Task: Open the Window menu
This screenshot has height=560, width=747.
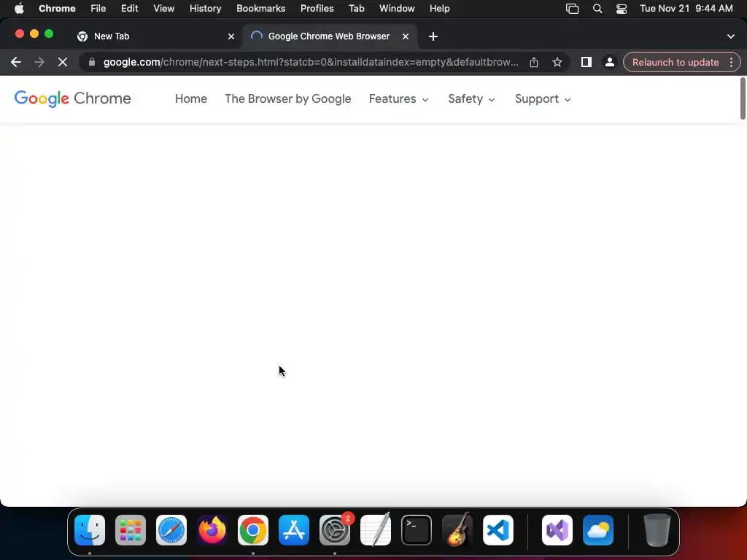Action: pyautogui.click(x=397, y=9)
